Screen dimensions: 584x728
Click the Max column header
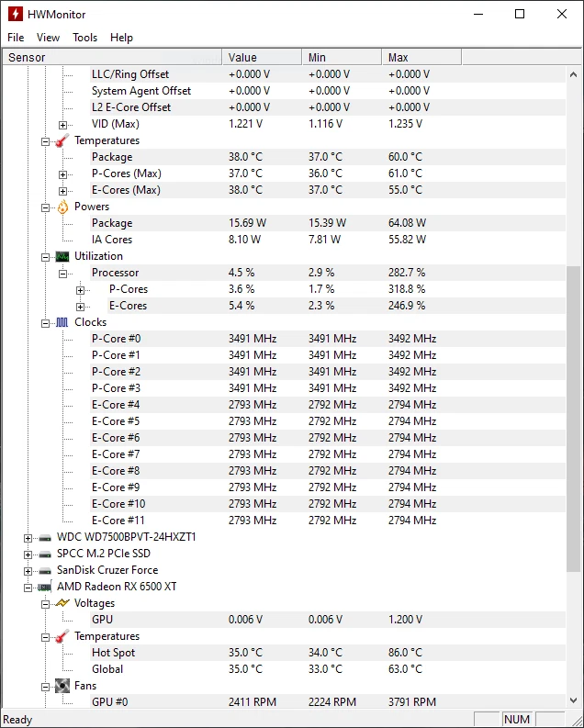[421, 58]
